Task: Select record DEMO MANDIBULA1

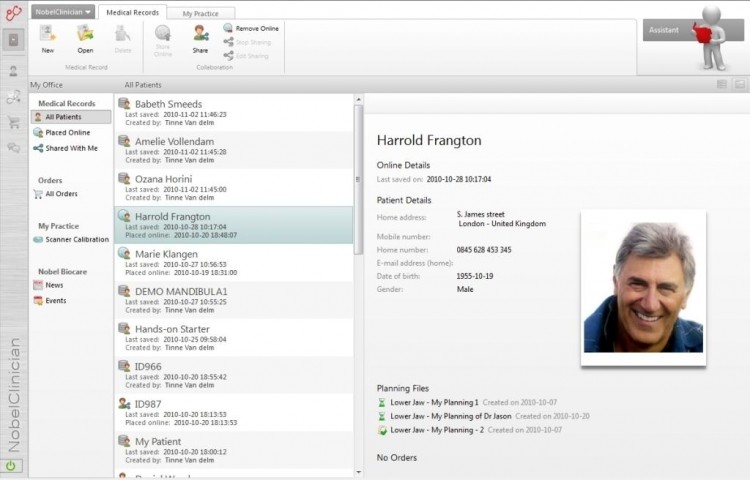Action: pos(234,300)
